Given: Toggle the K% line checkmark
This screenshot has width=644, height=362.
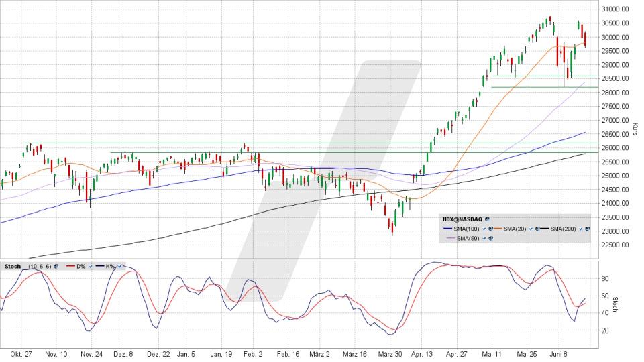Looking at the screenshot, I should (x=119, y=266).
